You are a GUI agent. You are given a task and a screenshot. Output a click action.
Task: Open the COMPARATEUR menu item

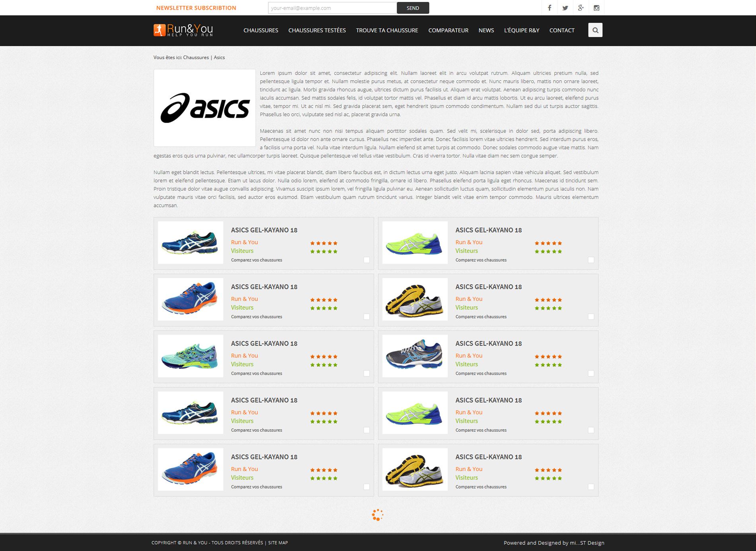448,30
